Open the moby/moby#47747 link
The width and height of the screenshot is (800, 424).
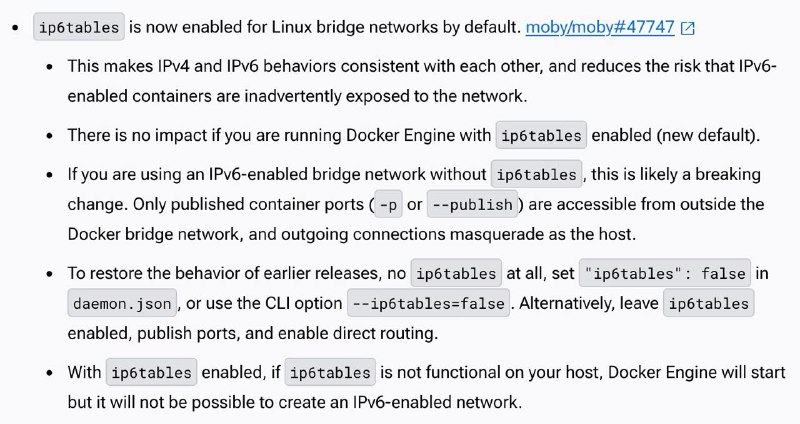point(600,27)
